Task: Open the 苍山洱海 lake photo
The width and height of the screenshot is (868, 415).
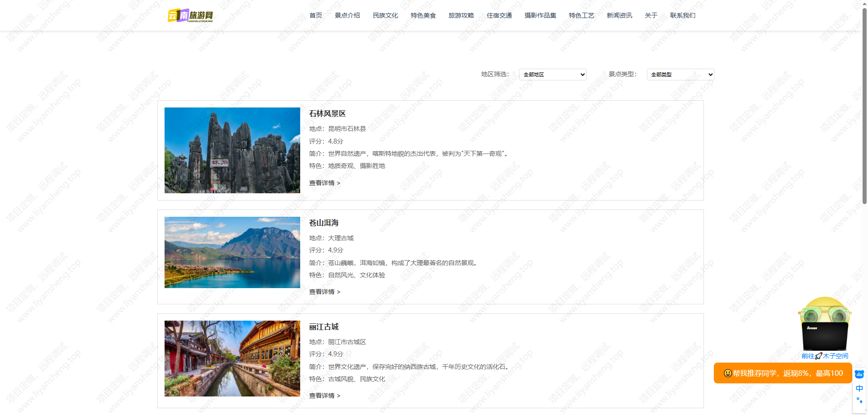Action: click(232, 252)
